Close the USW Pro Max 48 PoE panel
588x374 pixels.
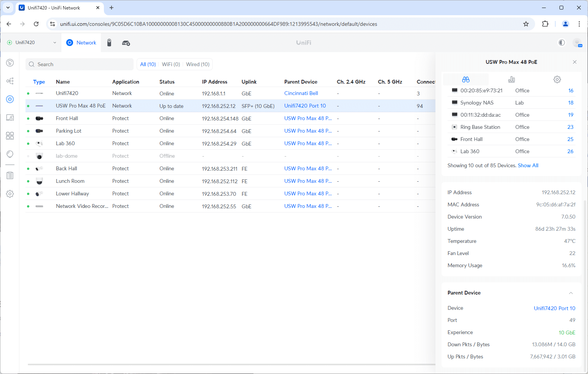[x=575, y=62]
